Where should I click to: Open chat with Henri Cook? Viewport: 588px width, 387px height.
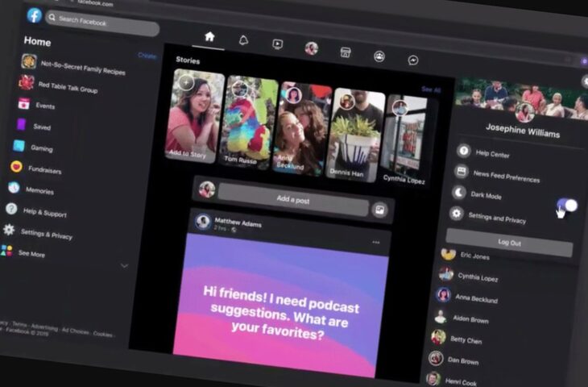[452, 380]
